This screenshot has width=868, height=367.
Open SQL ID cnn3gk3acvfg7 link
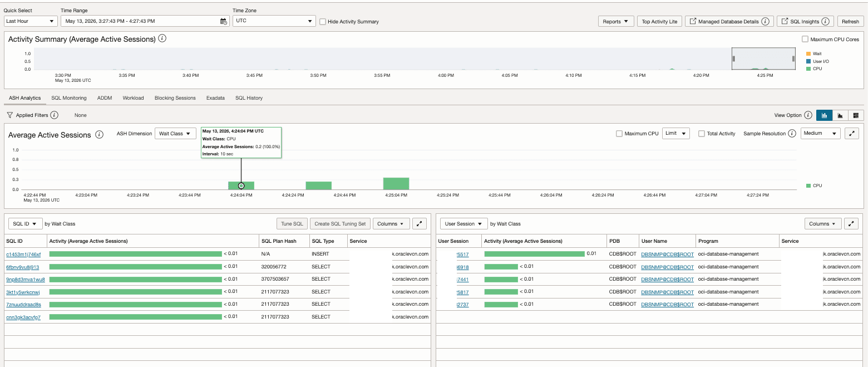(23, 317)
